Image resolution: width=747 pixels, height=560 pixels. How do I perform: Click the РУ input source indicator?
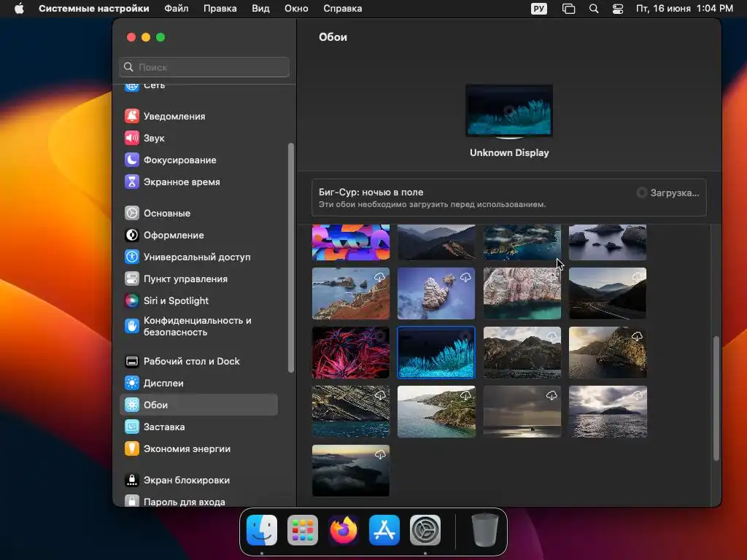click(539, 9)
